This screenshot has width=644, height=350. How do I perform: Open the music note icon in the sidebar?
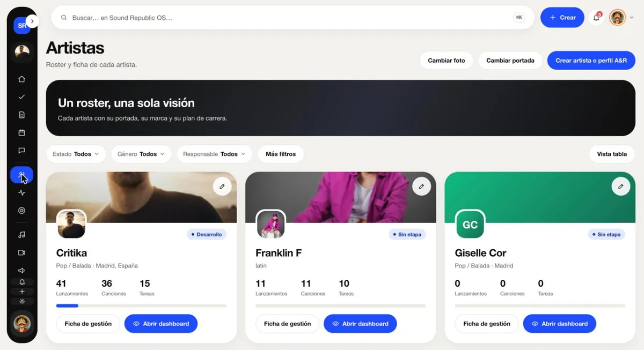pos(21,235)
